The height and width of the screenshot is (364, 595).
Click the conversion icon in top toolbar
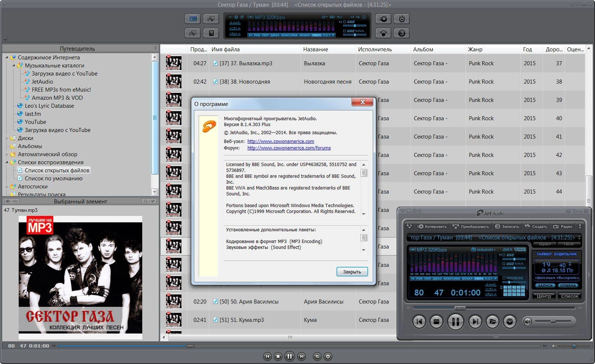pyautogui.click(x=383, y=33)
